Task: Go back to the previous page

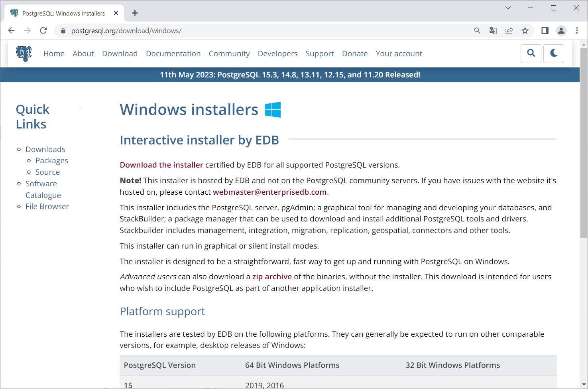Action: point(12,31)
